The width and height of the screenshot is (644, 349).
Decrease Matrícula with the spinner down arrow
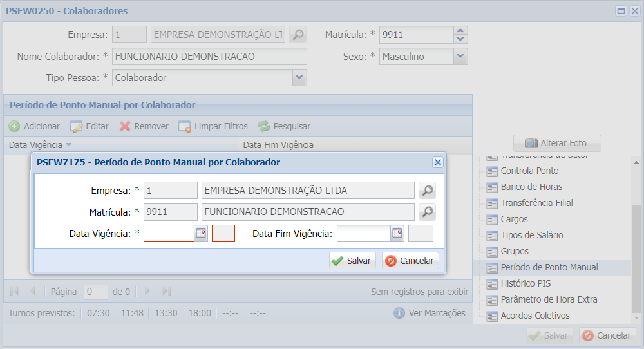460,39
